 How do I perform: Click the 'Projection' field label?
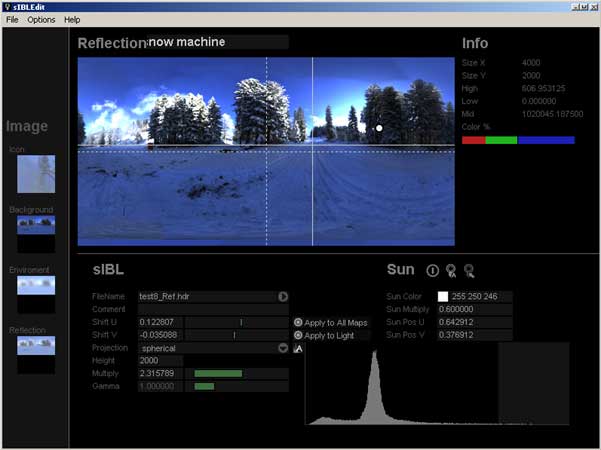pyautogui.click(x=110, y=348)
